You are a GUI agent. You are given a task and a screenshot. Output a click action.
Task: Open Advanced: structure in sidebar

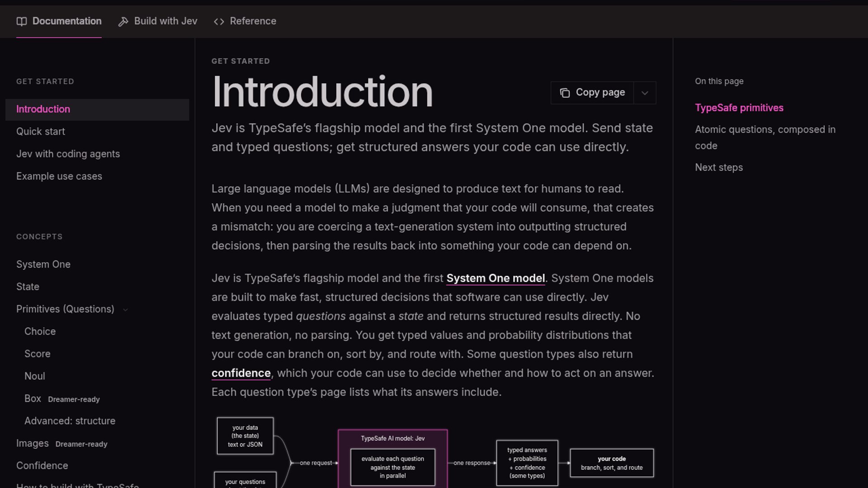tap(70, 421)
